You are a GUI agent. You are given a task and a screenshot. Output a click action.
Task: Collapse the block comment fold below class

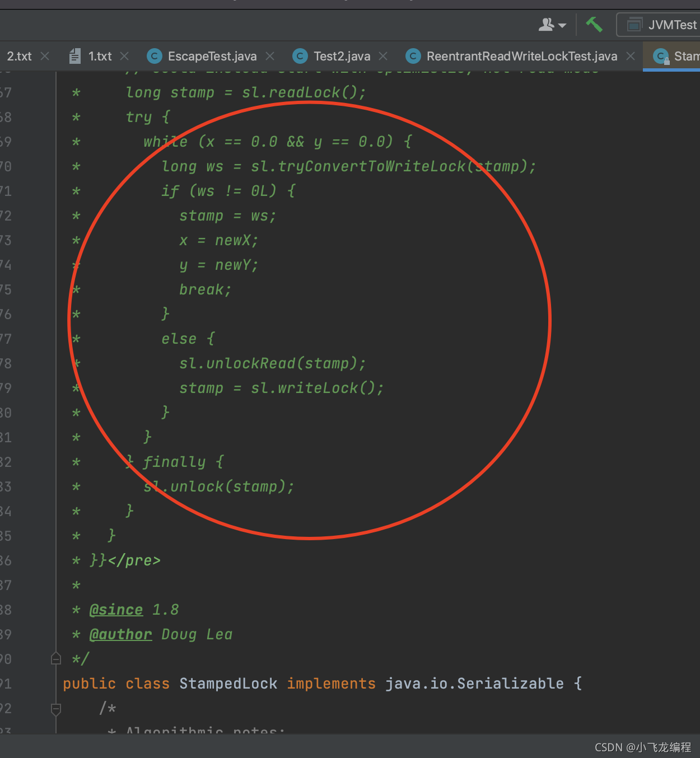pos(56,709)
